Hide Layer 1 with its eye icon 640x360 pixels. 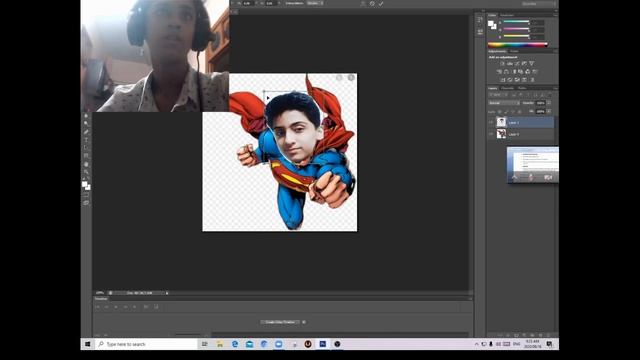pyautogui.click(x=491, y=122)
